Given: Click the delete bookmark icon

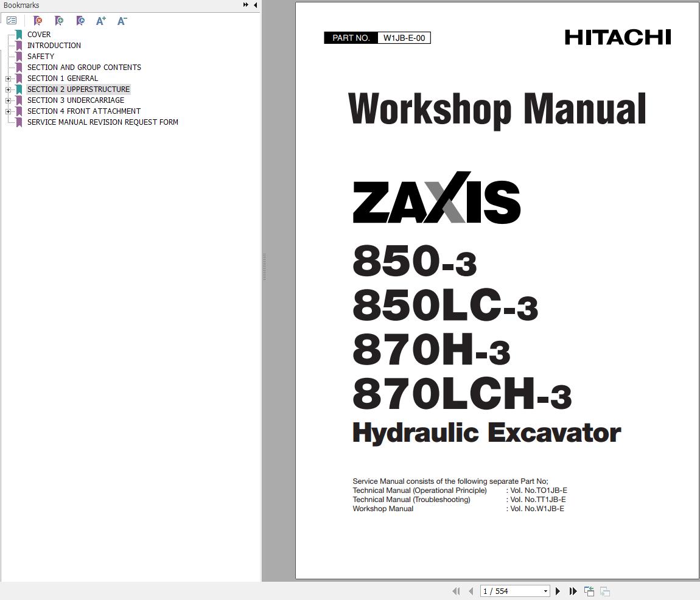Looking at the screenshot, I should click(38, 21).
